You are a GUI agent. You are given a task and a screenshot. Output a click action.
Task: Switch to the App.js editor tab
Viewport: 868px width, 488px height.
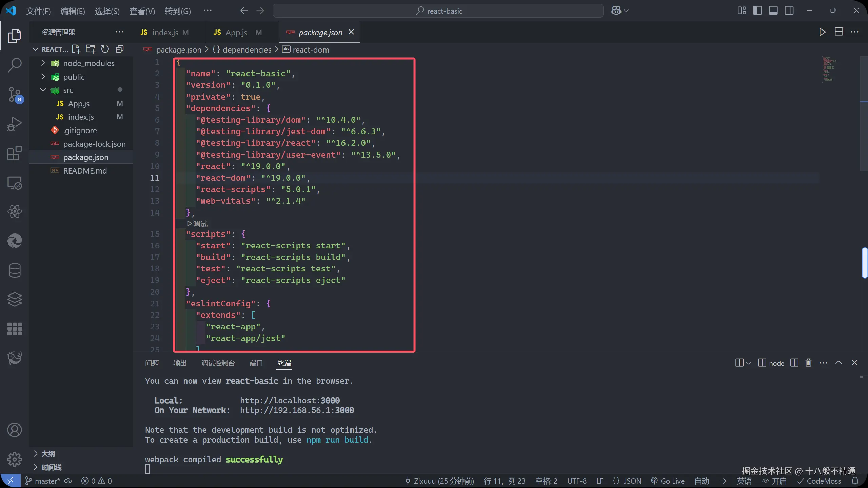pos(236,33)
